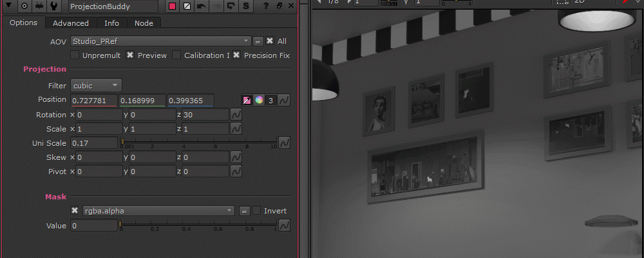The image size is (644, 258).
Task: Enable the mask Invert checkbox
Action: coord(256,211)
